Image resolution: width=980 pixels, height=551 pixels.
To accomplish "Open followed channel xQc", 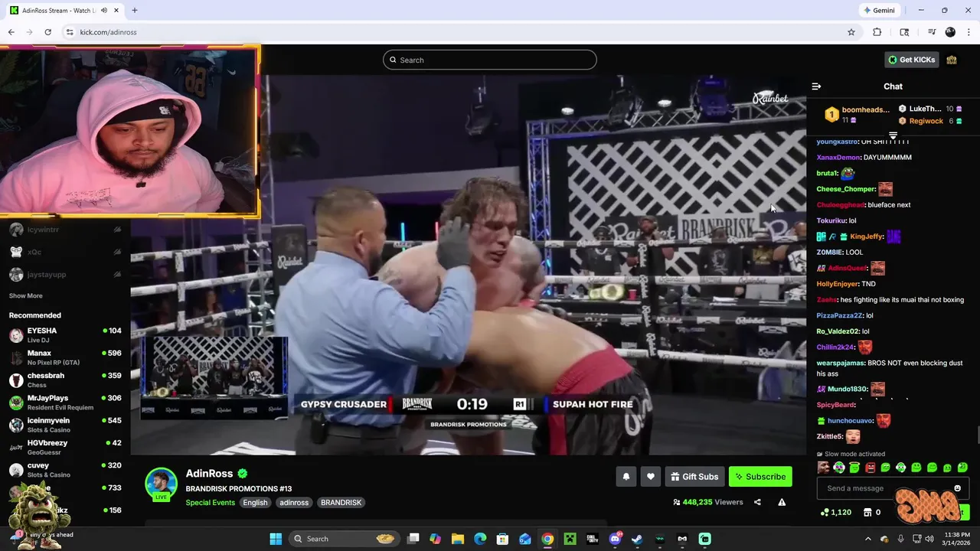I will pyautogui.click(x=65, y=252).
